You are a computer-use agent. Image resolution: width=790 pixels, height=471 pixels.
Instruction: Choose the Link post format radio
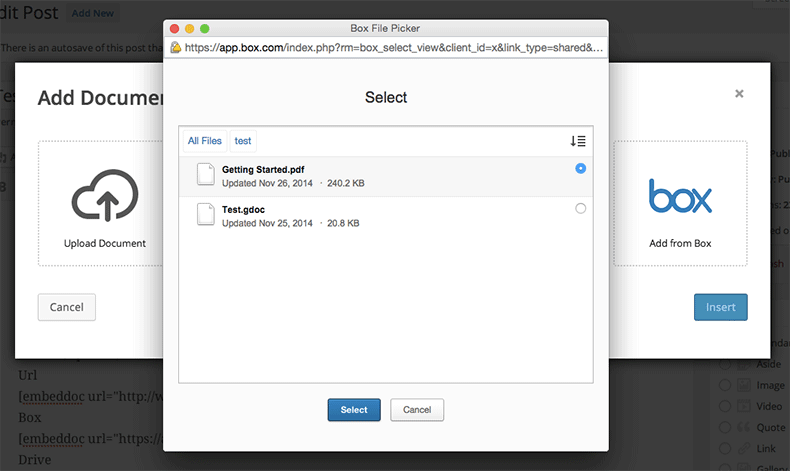(x=725, y=449)
